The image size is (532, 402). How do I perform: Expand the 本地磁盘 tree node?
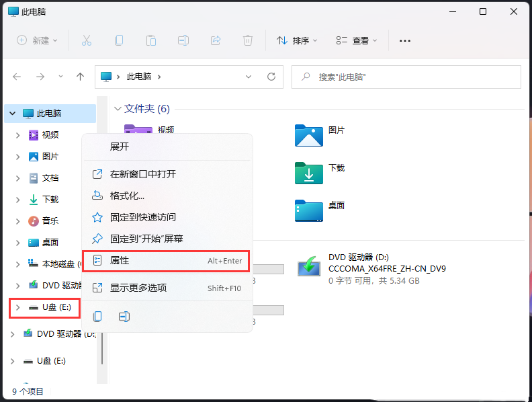17,264
